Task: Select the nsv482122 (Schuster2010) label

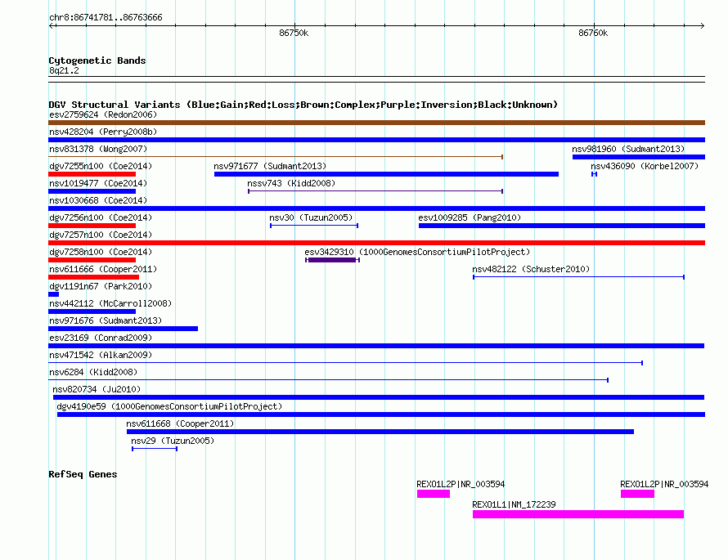Action: [531, 269]
